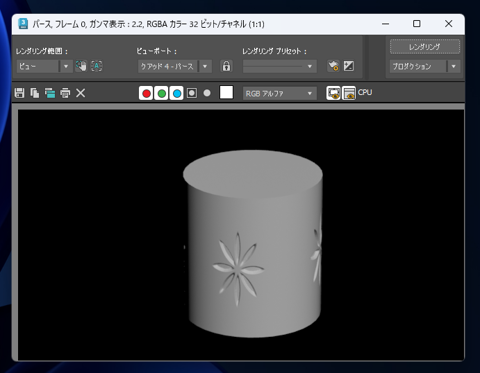480x373 pixels.
Task: Open the RGB アルファ channel dropdown
Action: [x=279, y=94]
